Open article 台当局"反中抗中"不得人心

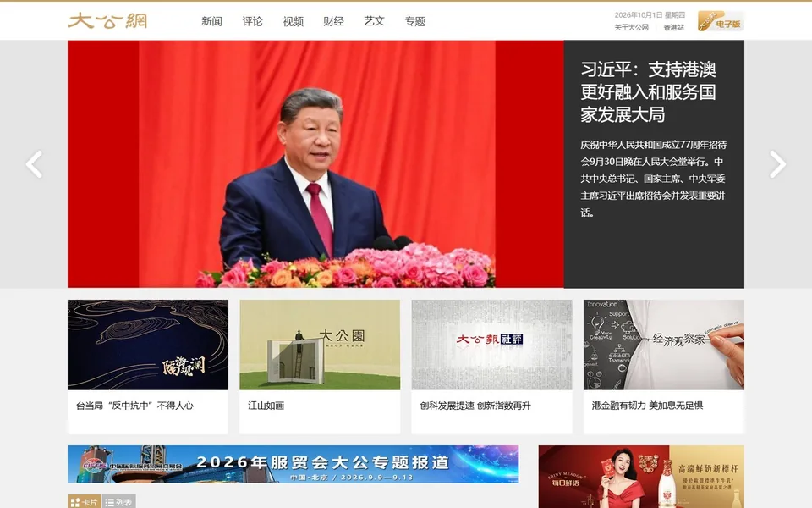(134, 406)
